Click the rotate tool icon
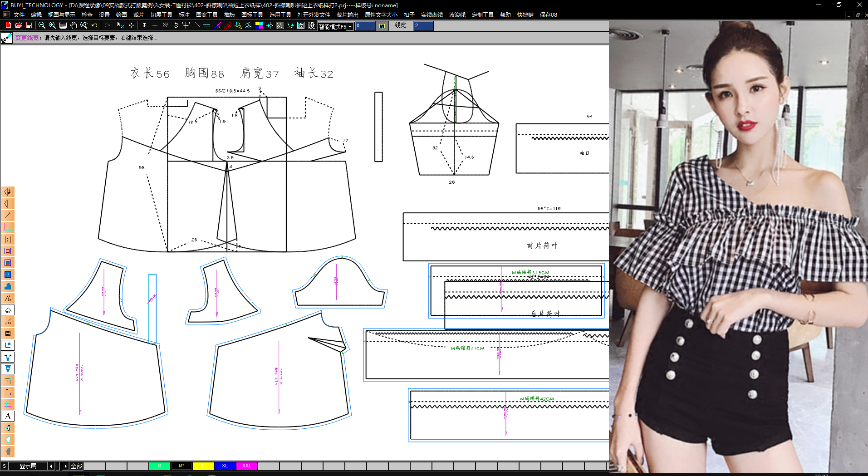Image resolution: width=868 pixels, height=476 pixels. point(176,25)
